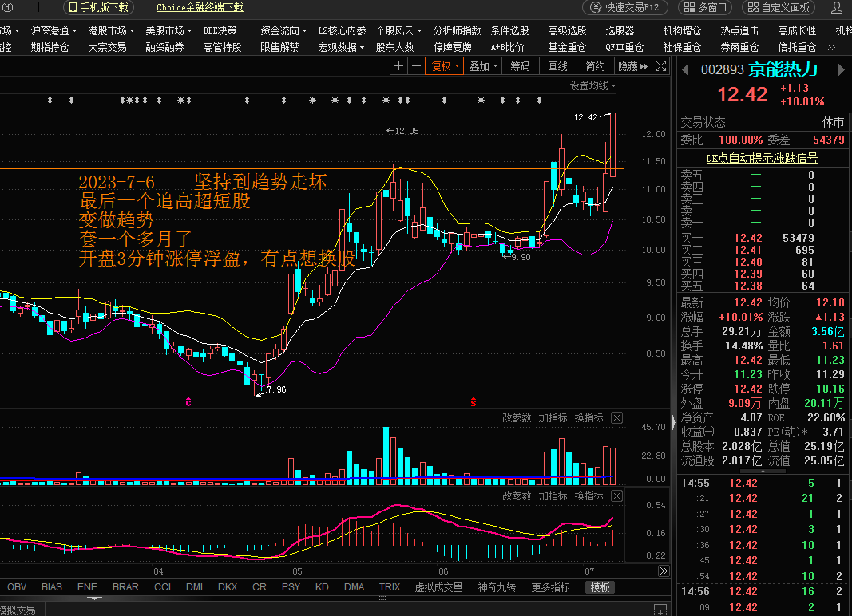Viewport: 852px width, 616px height.
Task: Open 条件选股 menu item
Action: 509,30
